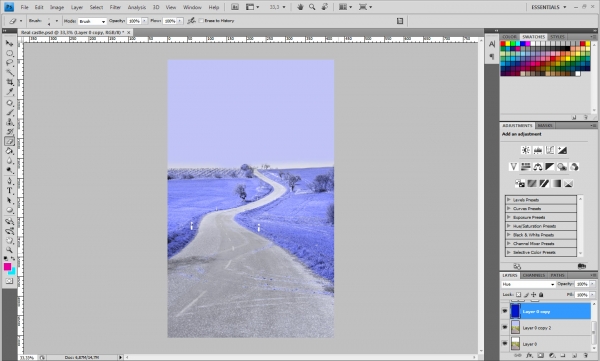This screenshot has width=600, height=361.
Task: Enable Erase to History checkbox
Action: [x=201, y=21]
